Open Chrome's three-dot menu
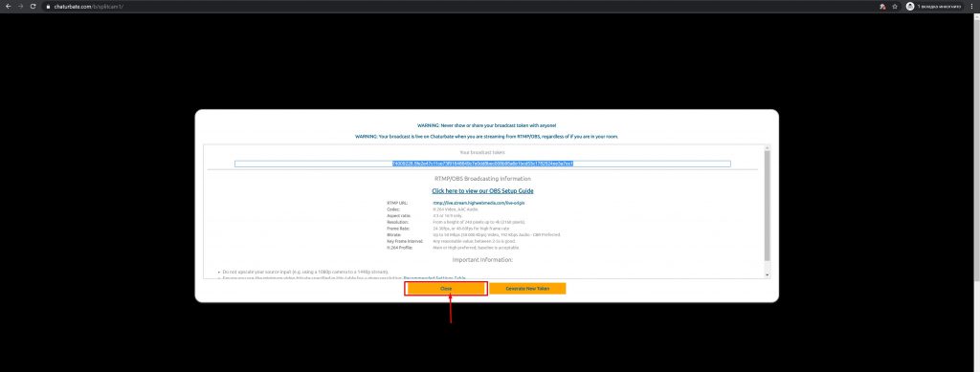The width and height of the screenshot is (980, 372). 972,7
